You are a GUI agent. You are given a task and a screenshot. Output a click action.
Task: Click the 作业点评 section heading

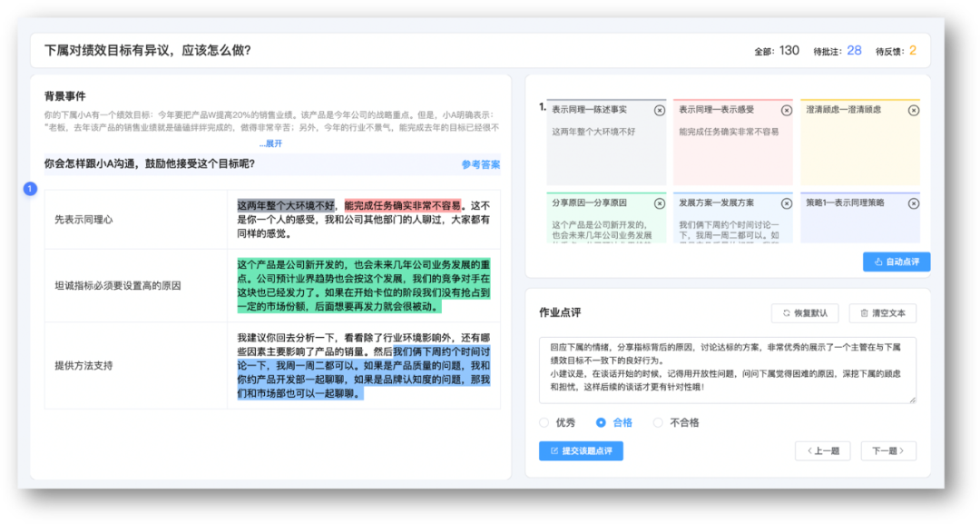coord(560,312)
